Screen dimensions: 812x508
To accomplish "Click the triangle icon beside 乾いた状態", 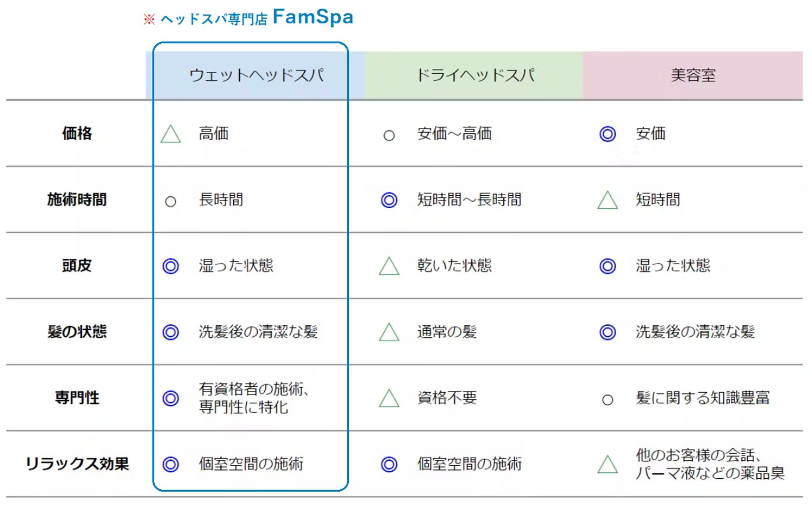I will [x=389, y=267].
